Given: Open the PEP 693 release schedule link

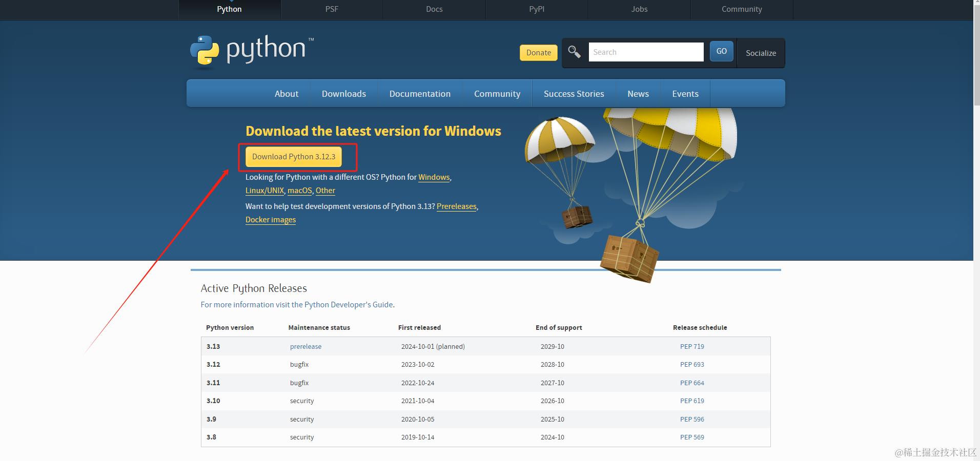Looking at the screenshot, I should 692,365.
